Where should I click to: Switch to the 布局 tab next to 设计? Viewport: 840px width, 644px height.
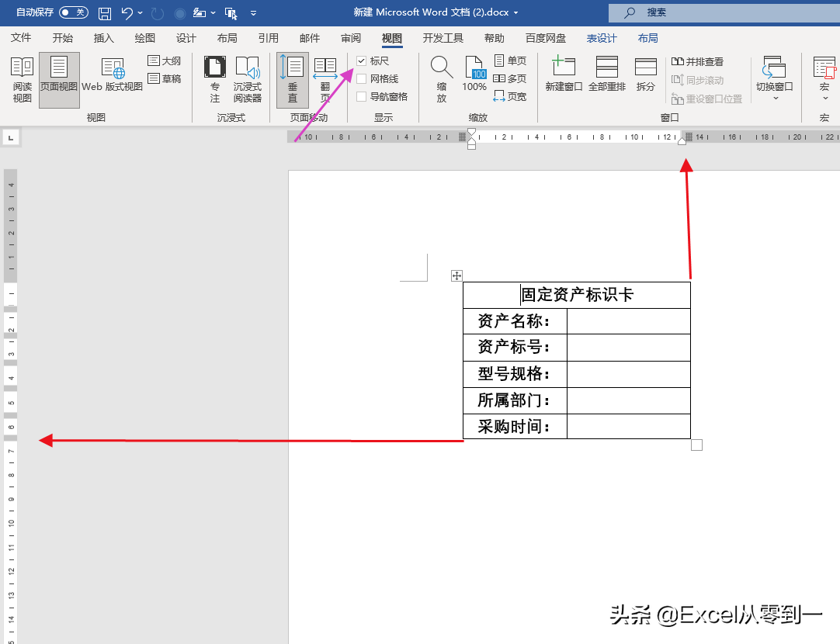(227, 38)
